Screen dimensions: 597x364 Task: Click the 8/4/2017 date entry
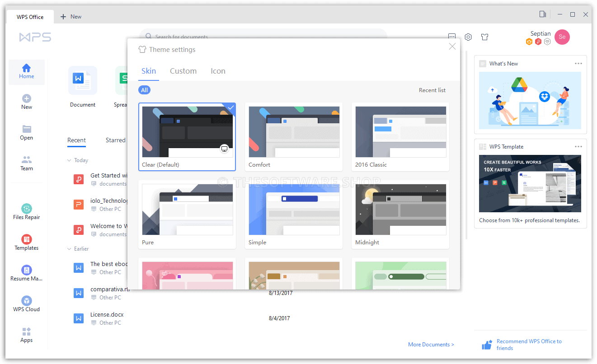pos(279,318)
